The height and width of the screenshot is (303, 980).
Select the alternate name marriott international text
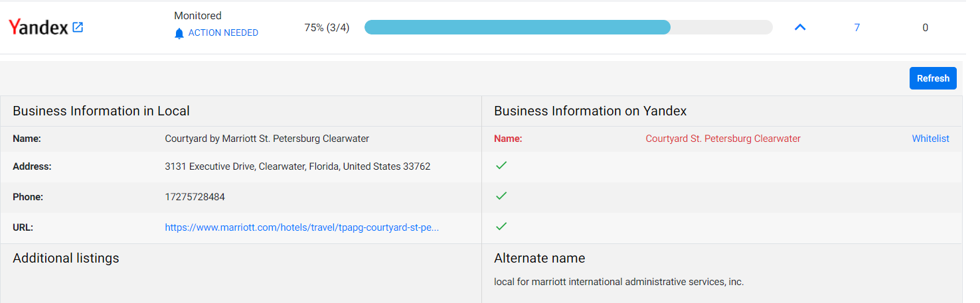pyautogui.click(x=619, y=282)
